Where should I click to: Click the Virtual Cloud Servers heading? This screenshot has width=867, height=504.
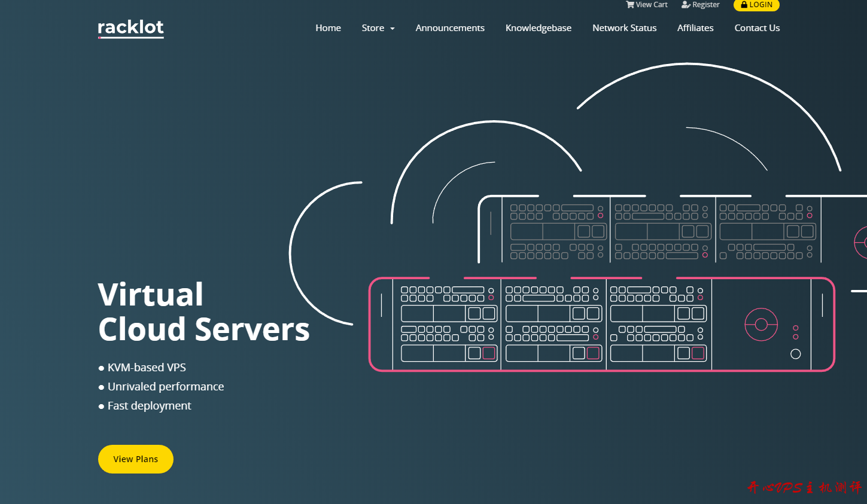203,312
